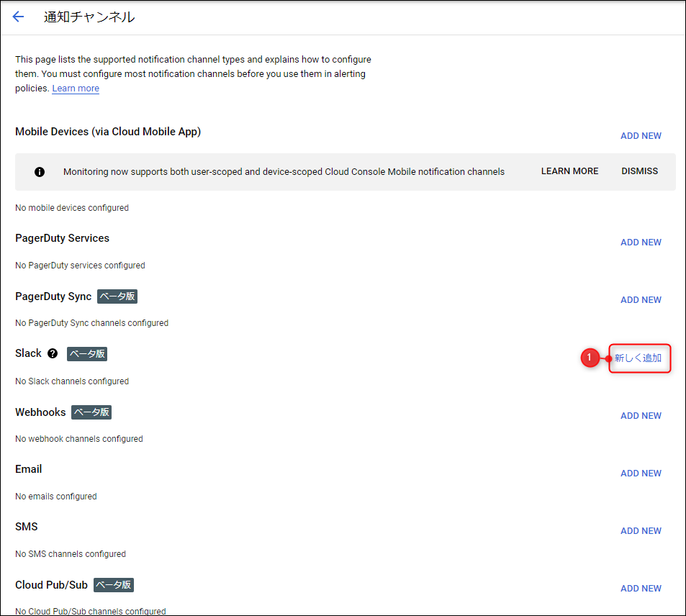
Task: Click the ベータ版 badge beside Cloud Pub/Sub
Action: (114, 585)
